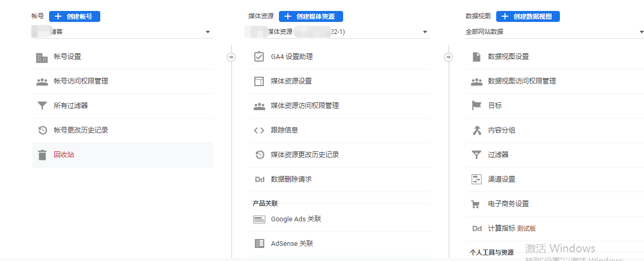Click the 帐号设置 building icon

pos(42,57)
